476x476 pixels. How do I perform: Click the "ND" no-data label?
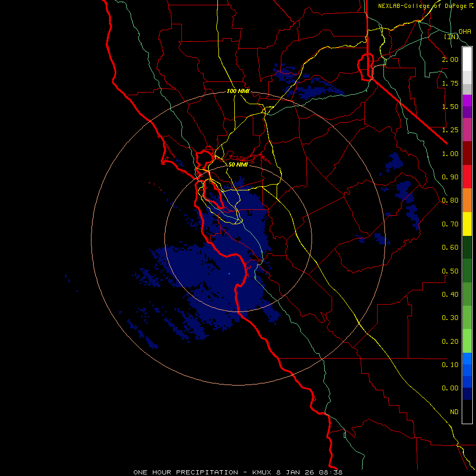pos(454,412)
